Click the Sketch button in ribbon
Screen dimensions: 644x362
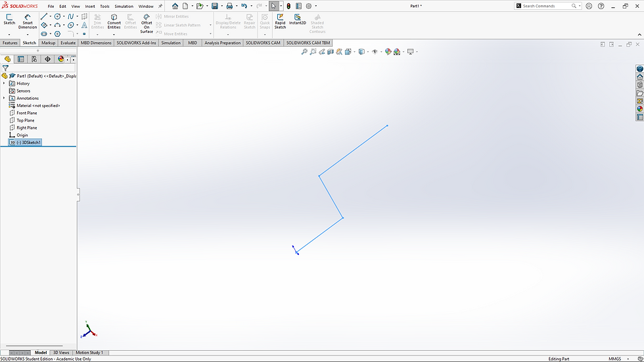9,19
